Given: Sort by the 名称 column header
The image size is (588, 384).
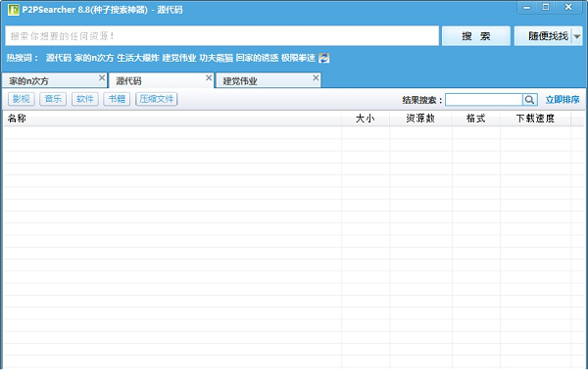Looking at the screenshot, I should click(171, 119).
